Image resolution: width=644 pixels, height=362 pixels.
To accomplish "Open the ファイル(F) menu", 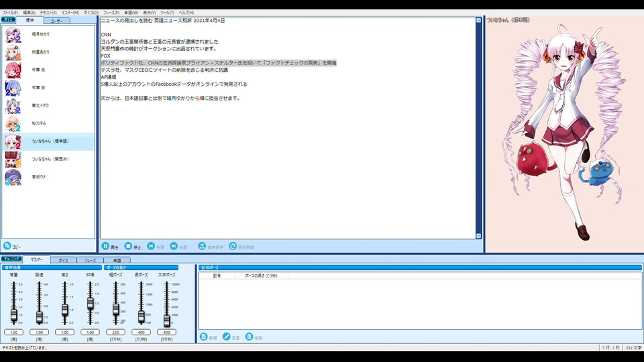I will (10, 13).
